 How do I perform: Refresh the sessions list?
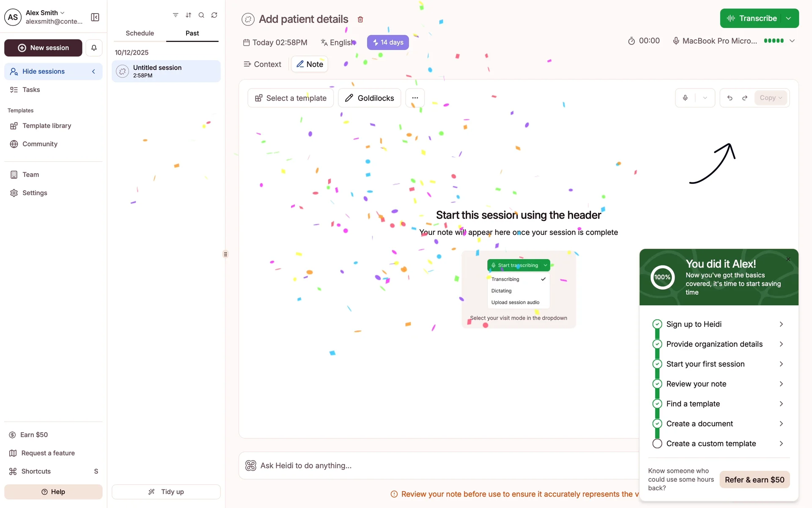pyautogui.click(x=214, y=15)
